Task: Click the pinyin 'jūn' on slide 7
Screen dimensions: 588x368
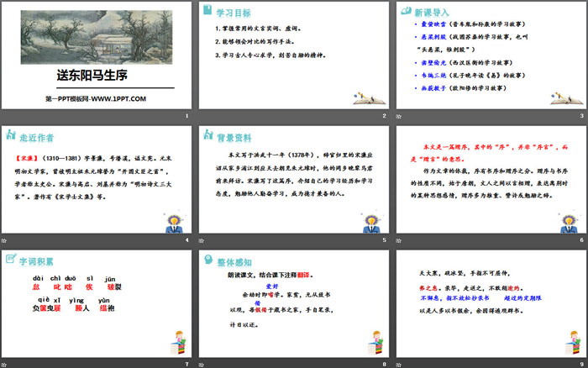Action: pos(110,279)
